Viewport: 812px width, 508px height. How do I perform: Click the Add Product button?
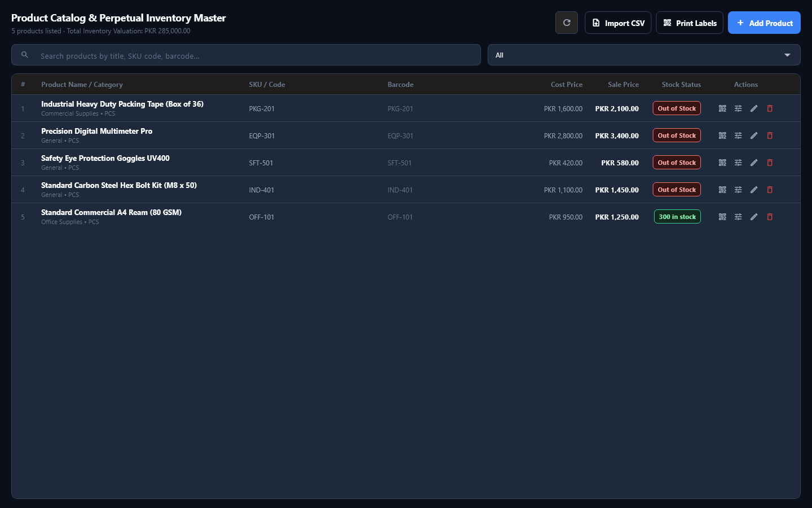tap(764, 23)
